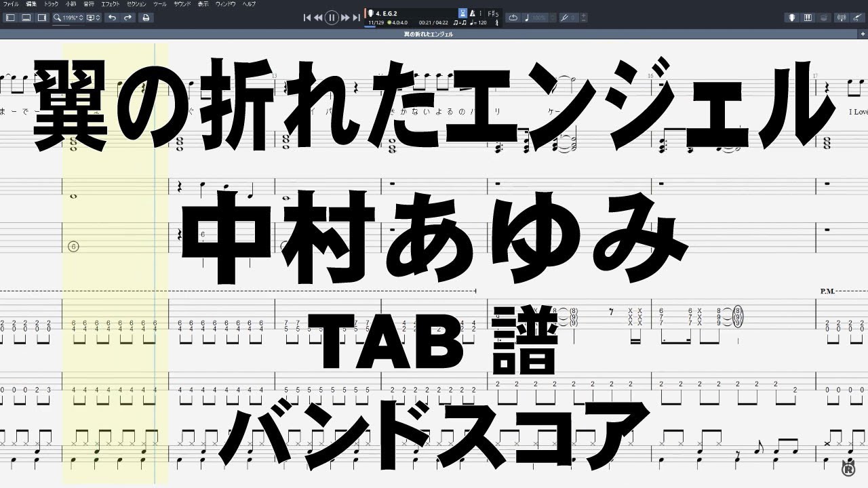The height and width of the screenshot is (488, 868).
Task: Undo the last action
Action: click(x=112, y=18)
